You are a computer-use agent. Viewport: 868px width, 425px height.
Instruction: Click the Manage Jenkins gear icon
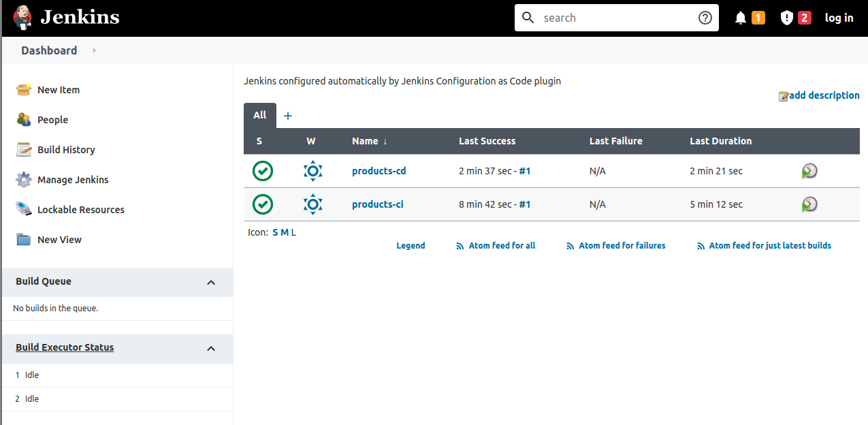(24, 180)
